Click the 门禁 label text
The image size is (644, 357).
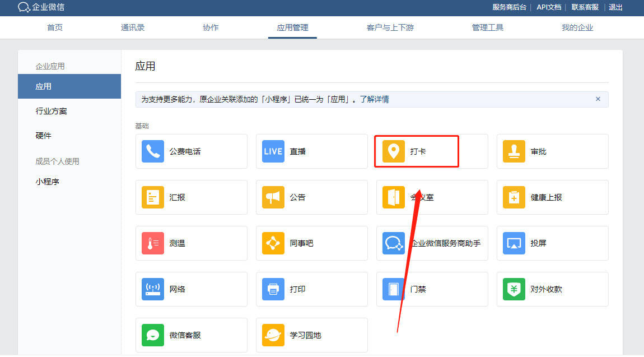[x=418, y=290]
